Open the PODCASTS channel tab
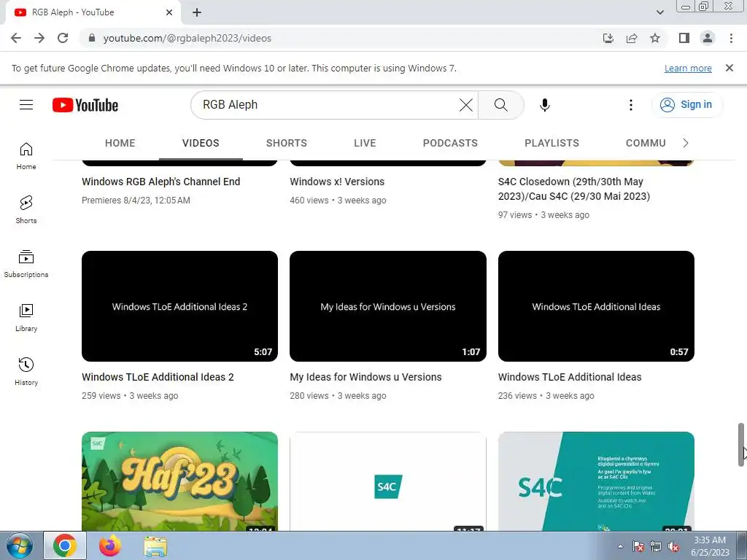The image size is (747, 560). tap(450, 143)
